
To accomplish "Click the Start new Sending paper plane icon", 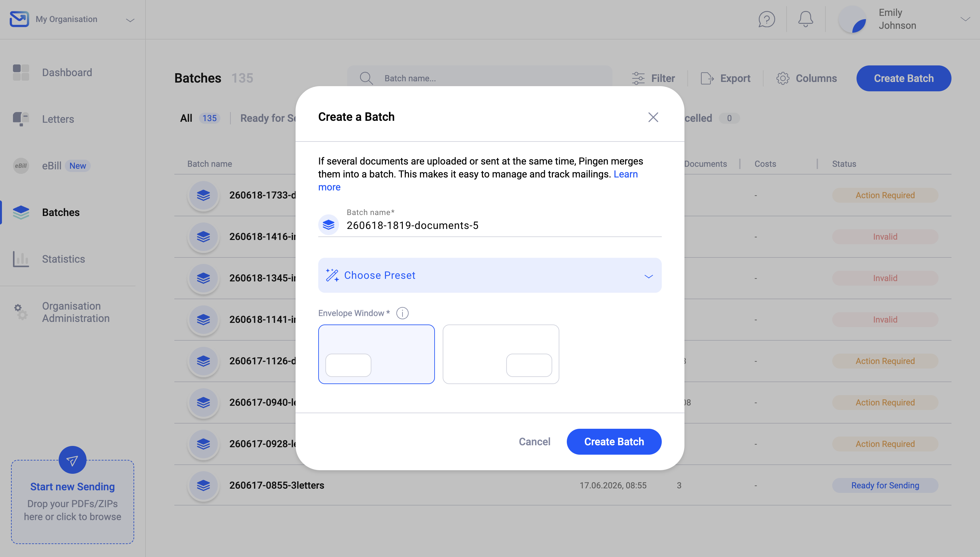I will pyautogui.click(x=72, y=460).
